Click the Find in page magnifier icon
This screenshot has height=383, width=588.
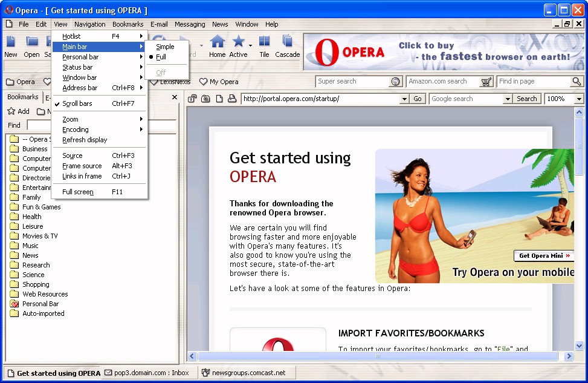point(577,81)
